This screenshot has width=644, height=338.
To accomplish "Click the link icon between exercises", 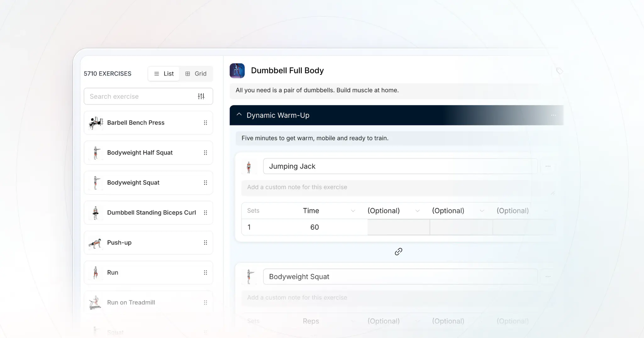I will (x=398, y=252).
